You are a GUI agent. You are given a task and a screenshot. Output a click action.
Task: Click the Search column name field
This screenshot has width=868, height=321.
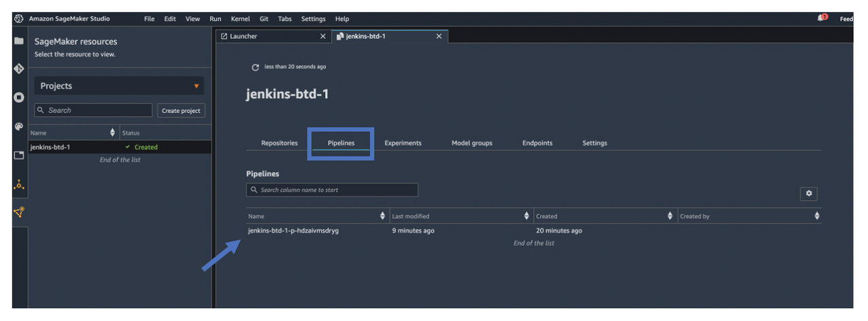tap(332, 190)
